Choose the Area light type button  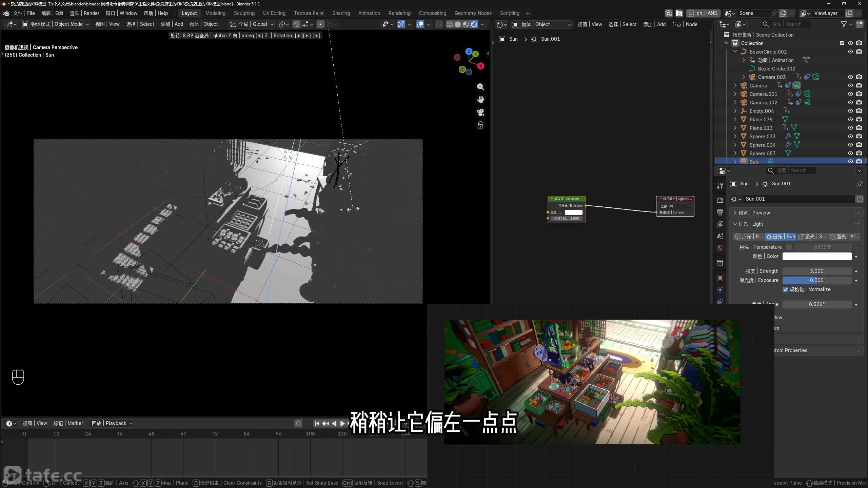[x=844, y=237]
